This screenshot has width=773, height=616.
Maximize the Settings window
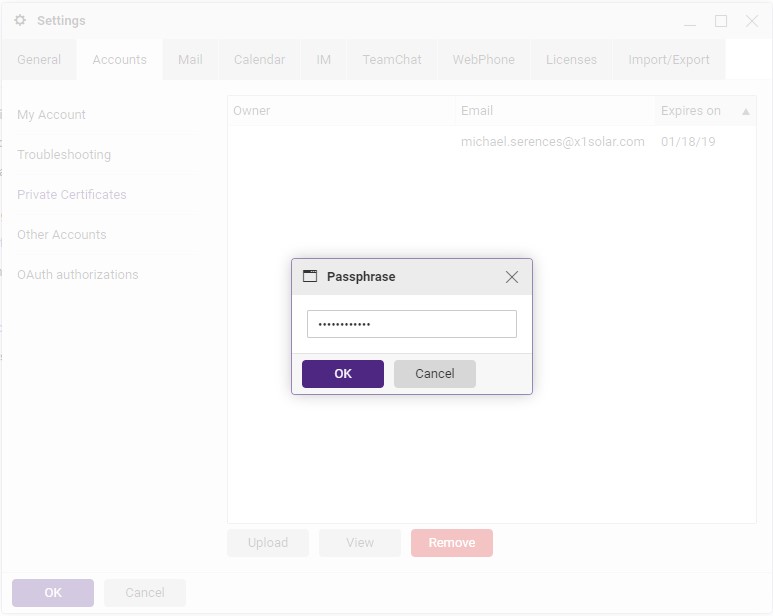(721, 21)
